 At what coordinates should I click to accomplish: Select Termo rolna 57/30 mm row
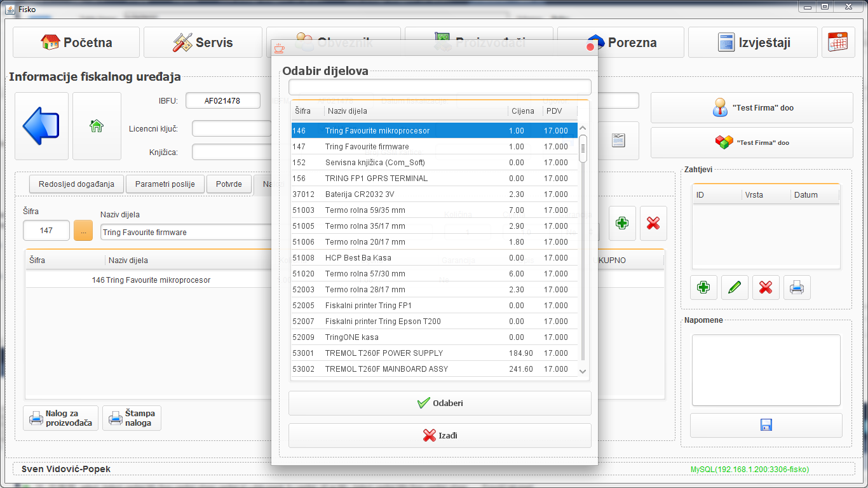(434, 273)
